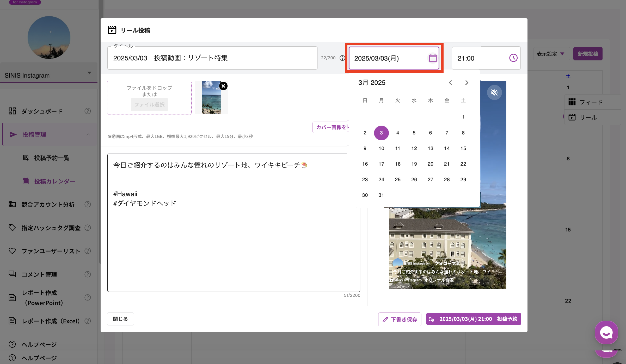This screenshot has height=364, width=626.
Task: Go to next month in calendar
Action: coord(467,83)
